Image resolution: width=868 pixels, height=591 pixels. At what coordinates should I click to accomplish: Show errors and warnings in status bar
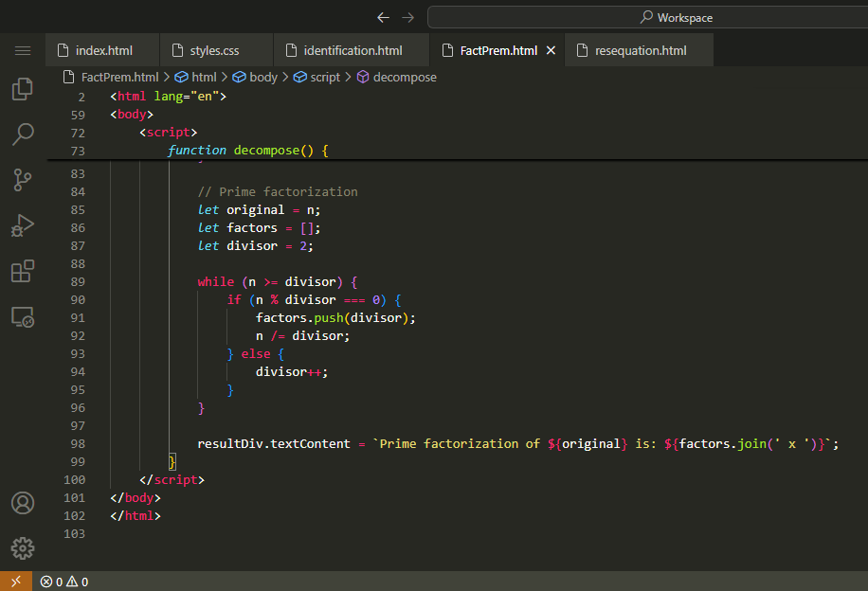[x=64, y=582]
